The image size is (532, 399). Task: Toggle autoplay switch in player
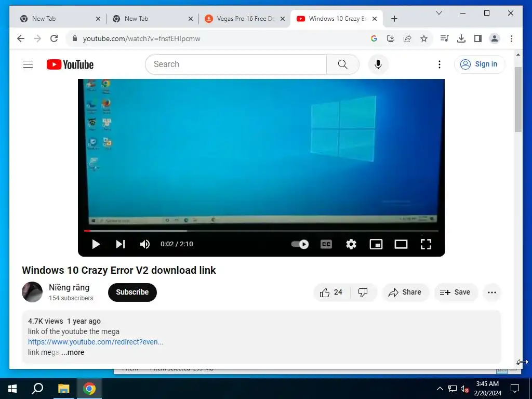pyautogui.click(x=300, y=244)
